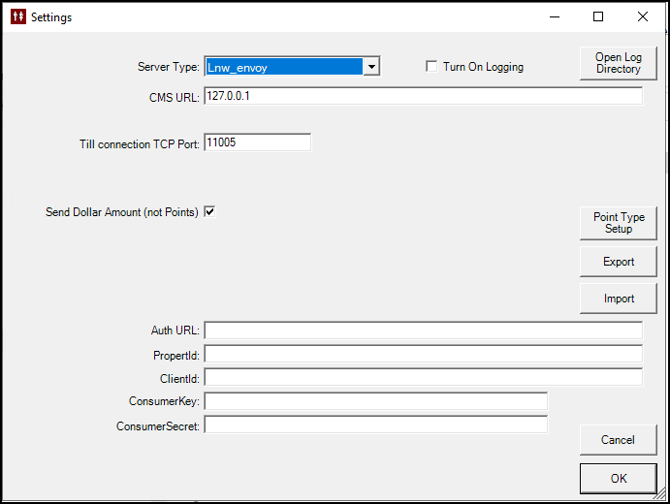Focus the CMS URL input field
The height and width of the screenshot is (504, 670).
click(423, 96)
